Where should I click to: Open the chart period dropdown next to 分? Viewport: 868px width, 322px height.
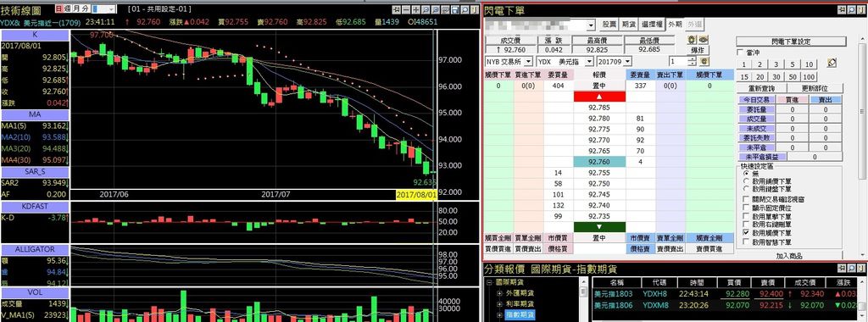coord(112,9)
